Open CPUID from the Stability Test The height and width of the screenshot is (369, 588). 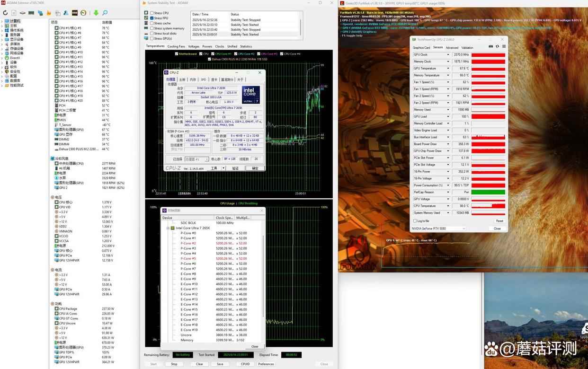(245, 364)
